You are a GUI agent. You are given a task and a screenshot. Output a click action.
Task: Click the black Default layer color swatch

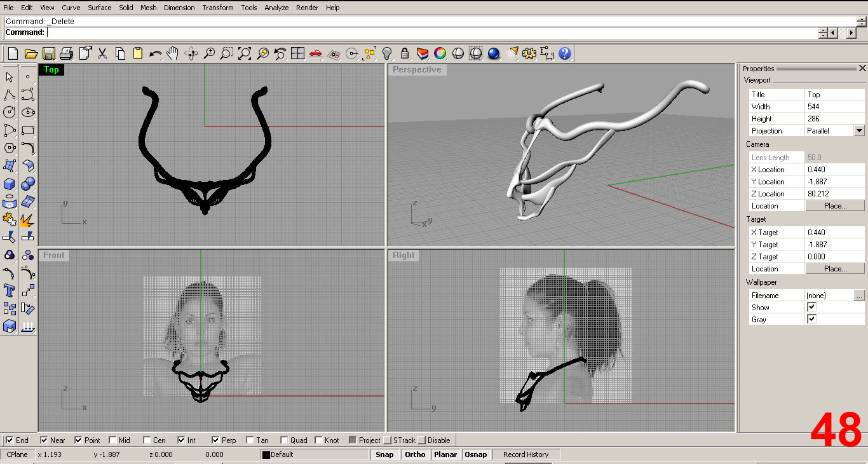(266, 455)
